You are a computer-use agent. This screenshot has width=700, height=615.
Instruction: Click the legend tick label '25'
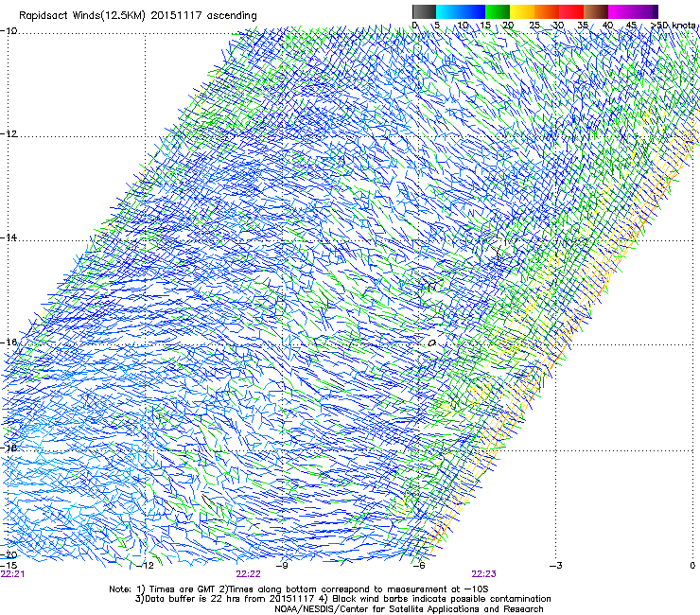point(534,26)
